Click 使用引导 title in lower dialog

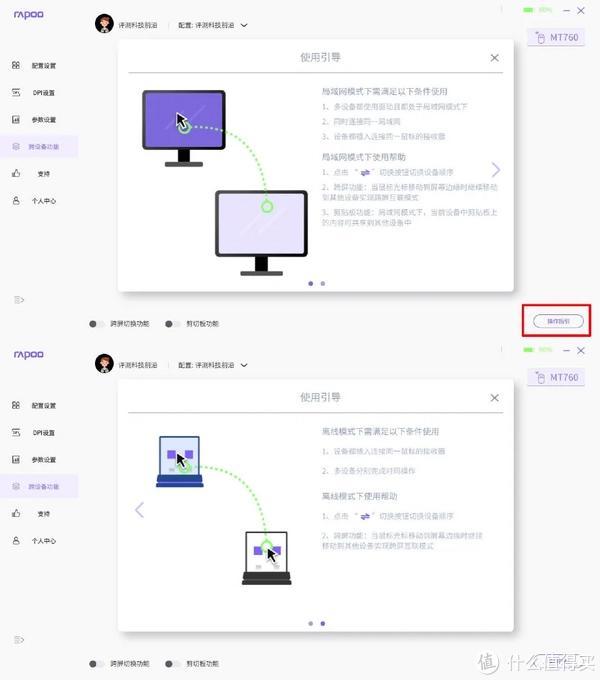320,397
